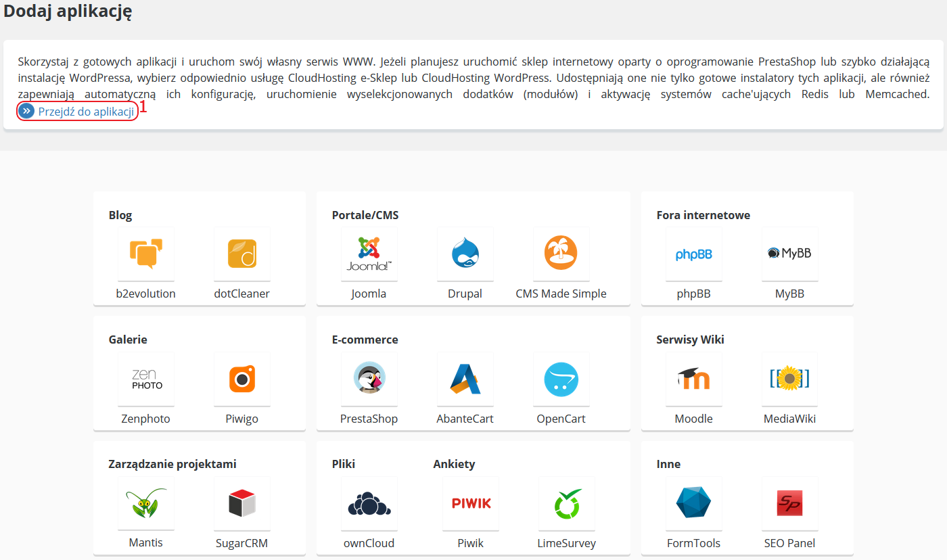Click the 'Inne' category heading

(668, 464)
